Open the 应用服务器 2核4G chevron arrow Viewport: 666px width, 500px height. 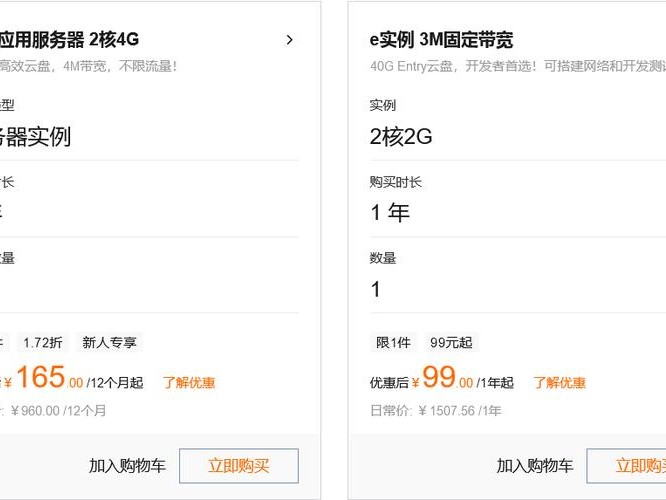pos(290,40)
